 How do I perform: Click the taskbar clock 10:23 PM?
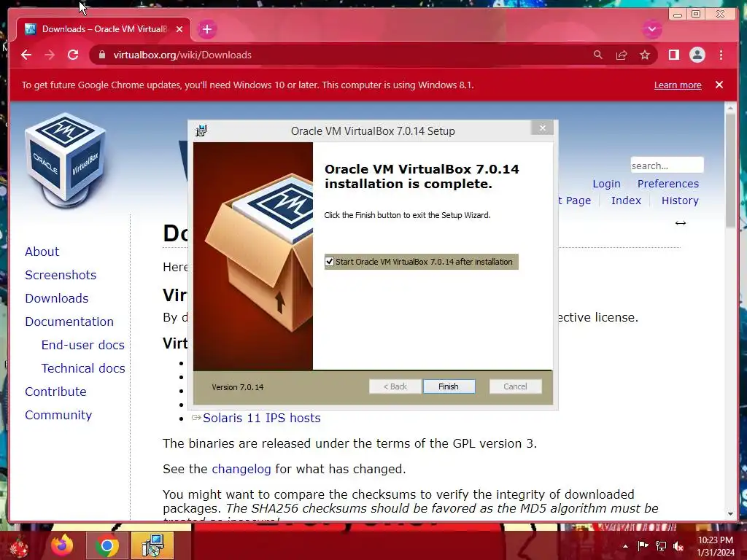[x=715, y=540]
